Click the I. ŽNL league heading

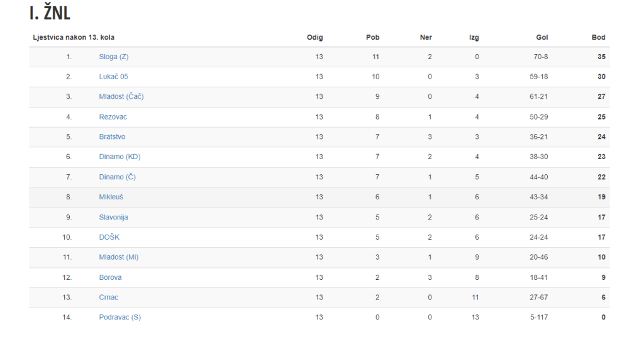50,14
